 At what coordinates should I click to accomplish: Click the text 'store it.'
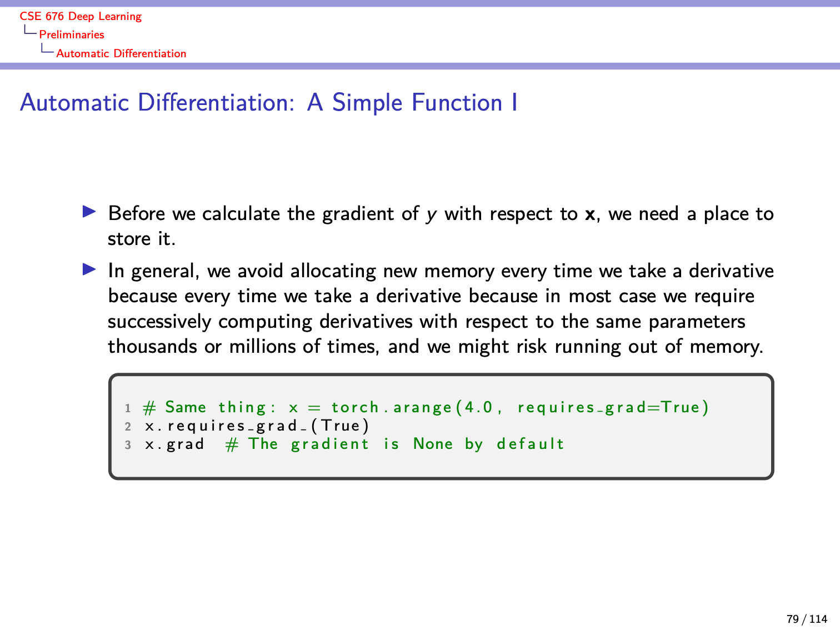tap(142, 238)
